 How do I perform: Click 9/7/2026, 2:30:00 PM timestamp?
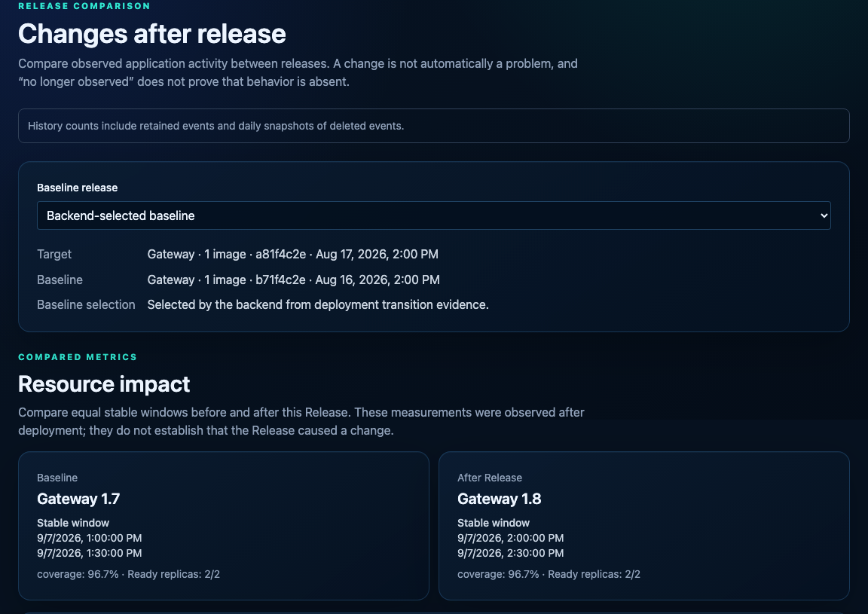point(510,552)
